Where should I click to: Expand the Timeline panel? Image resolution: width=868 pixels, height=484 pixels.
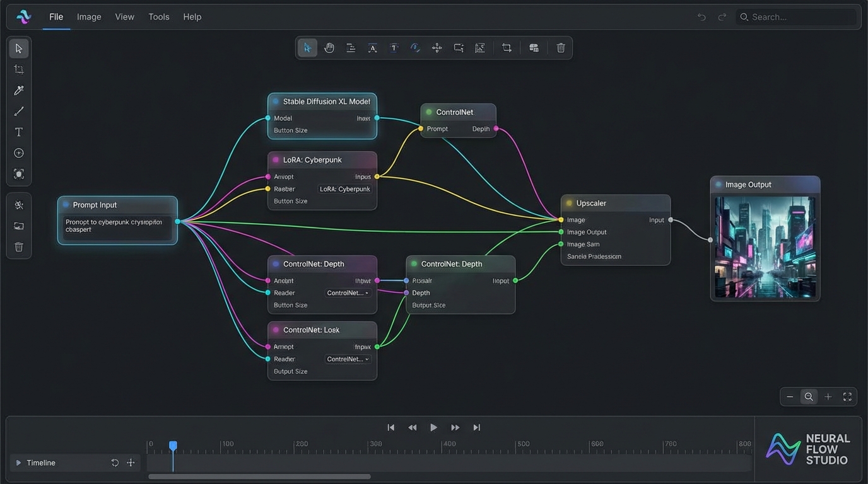coord(20,462)
